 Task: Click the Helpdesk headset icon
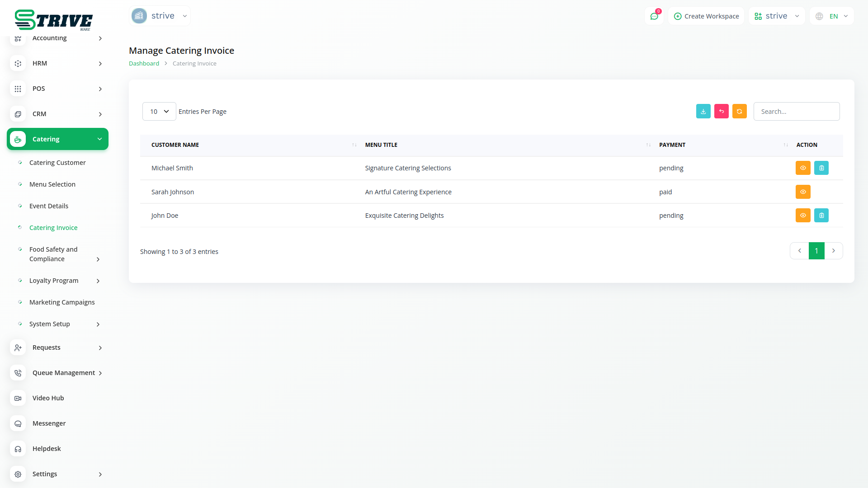point(18,449)
